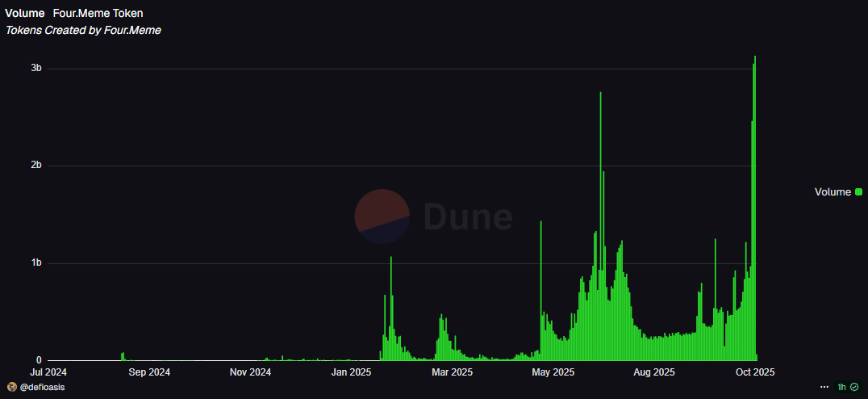Click the Tokens Created by Four.Meme subtitle
Viewport: 868px width, 399px height.
[84, 30]
